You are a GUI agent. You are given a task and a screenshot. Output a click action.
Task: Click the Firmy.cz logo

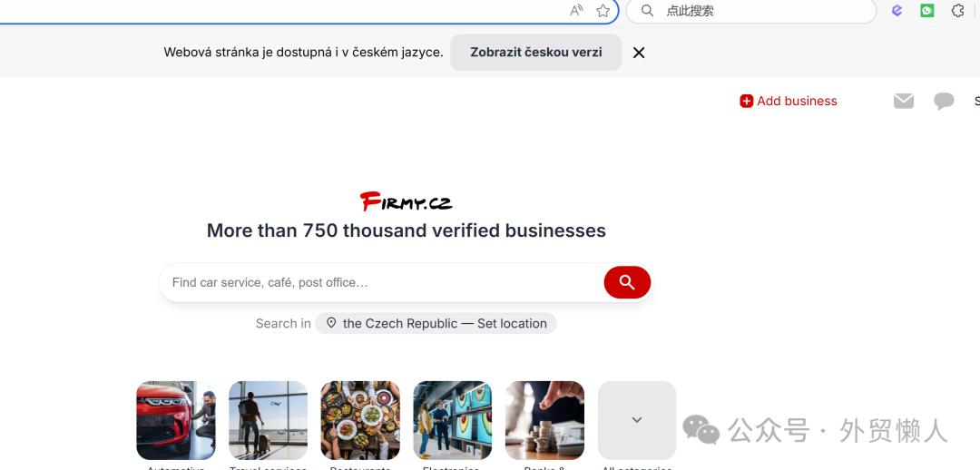406,201
